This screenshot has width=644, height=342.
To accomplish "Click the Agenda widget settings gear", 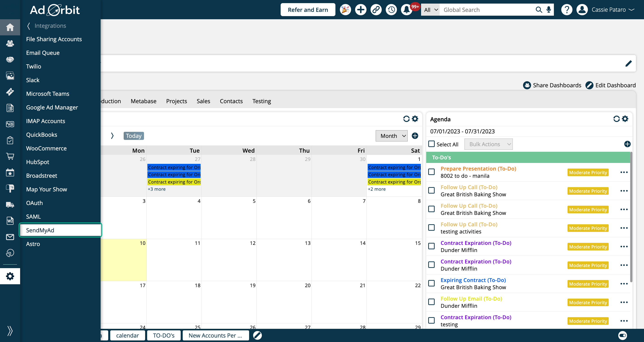I will coord(625,119).
